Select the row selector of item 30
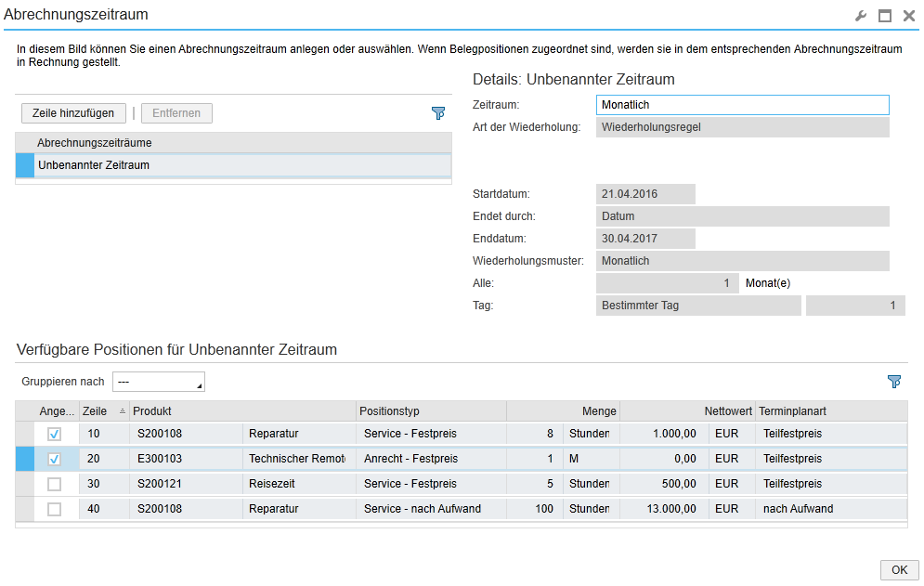 (25, 484)
